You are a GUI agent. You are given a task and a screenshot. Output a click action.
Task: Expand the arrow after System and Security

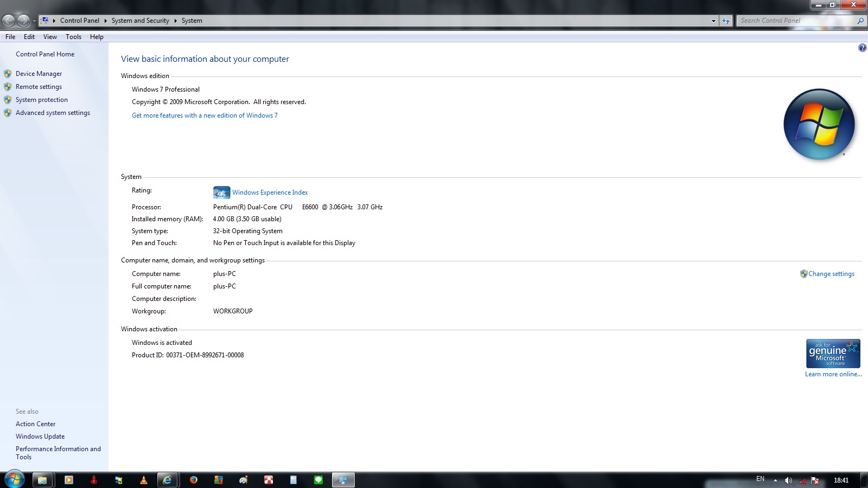(175, 21)
